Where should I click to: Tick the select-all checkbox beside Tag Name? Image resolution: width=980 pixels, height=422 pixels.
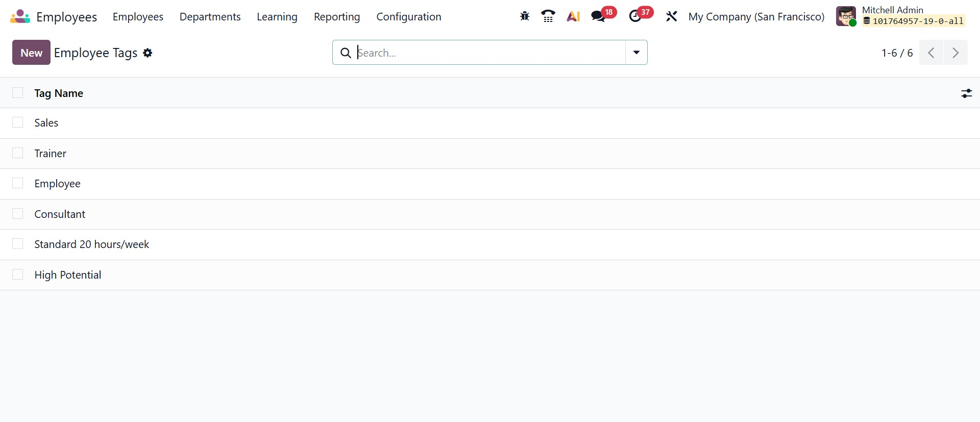point(18,92)
